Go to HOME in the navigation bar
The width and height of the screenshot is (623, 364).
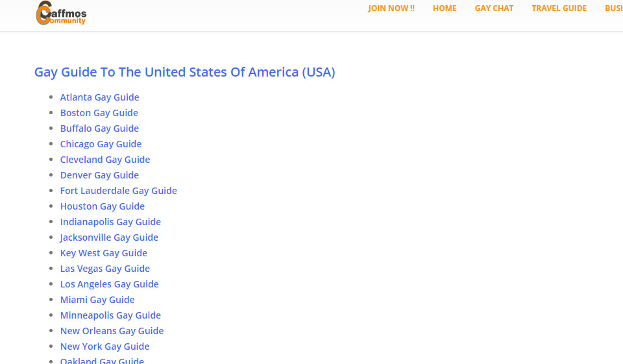pyautogui.click(x=445, y=8)
